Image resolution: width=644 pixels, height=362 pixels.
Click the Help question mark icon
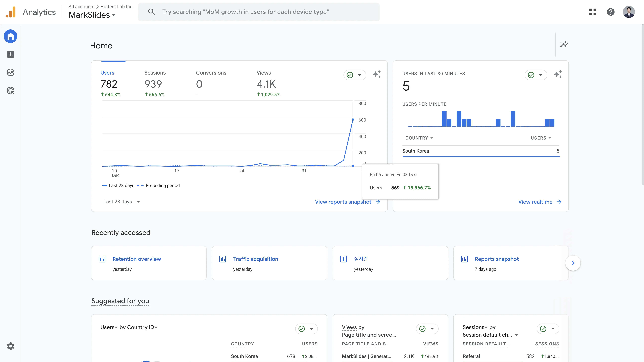(x=611, y=12)
